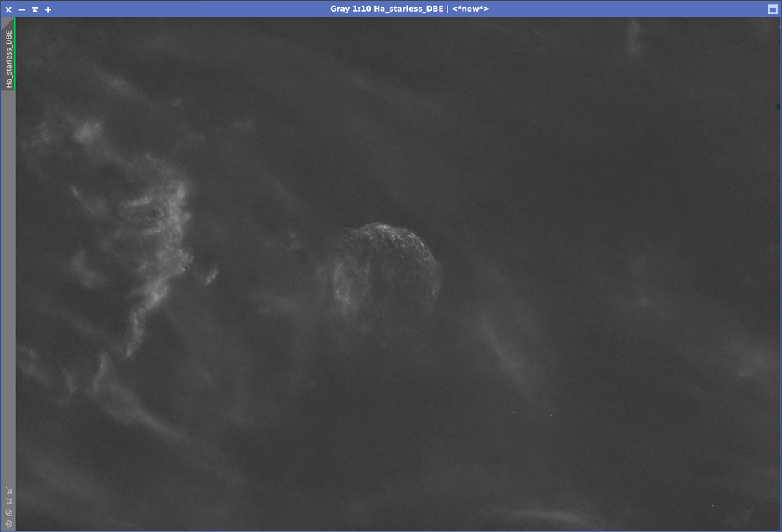Iconize the image window with minus button
Image resolution: width=782 pixels, height=532 pixels.
22,9
